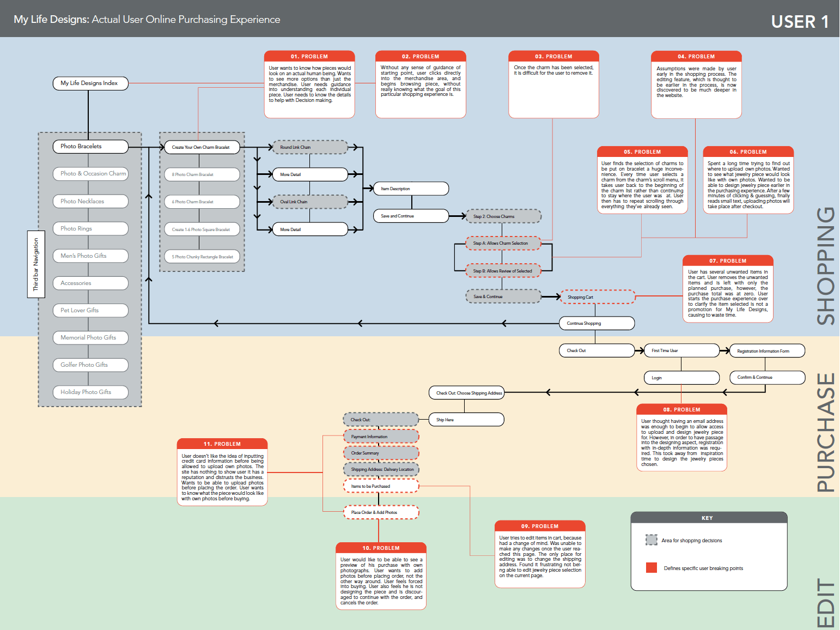Select the Photo Bracelets navigation box
The image size is (840, 630).
click(90, 147)
